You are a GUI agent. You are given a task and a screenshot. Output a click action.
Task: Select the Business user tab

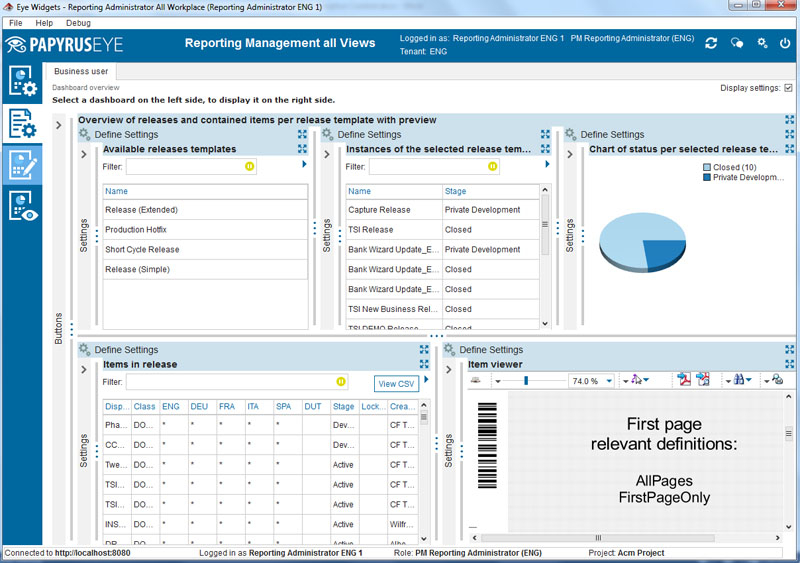[x=81, y=71]
